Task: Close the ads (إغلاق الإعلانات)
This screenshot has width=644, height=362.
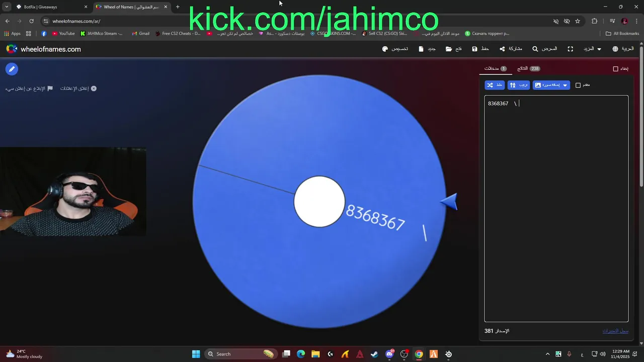Action: coord(78,88)
